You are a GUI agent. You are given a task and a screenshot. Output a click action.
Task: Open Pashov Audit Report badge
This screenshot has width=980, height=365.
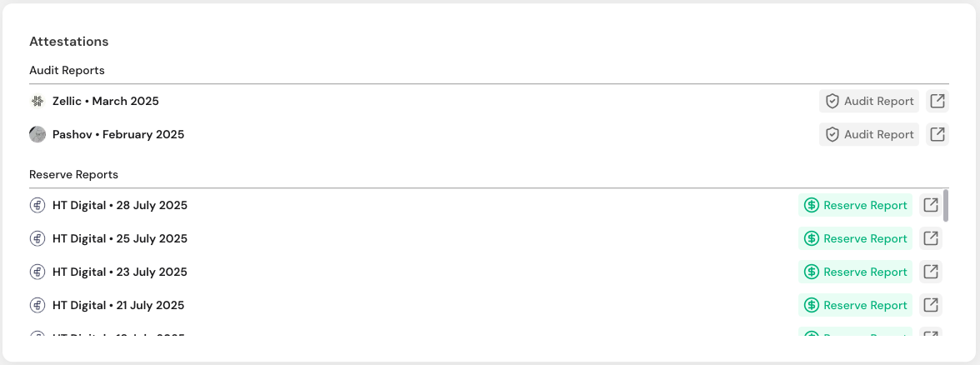click(868, 134)
